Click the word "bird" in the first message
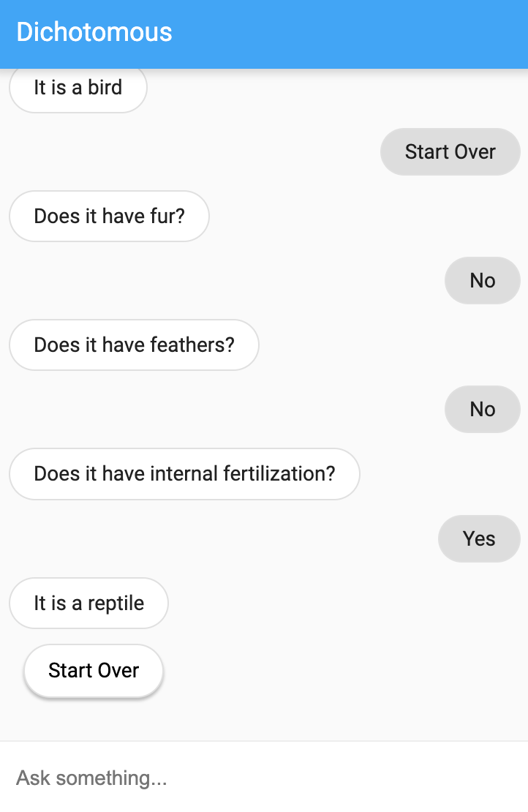The height and width of the screenshot is (812, 528). click(x=105, y=88)
